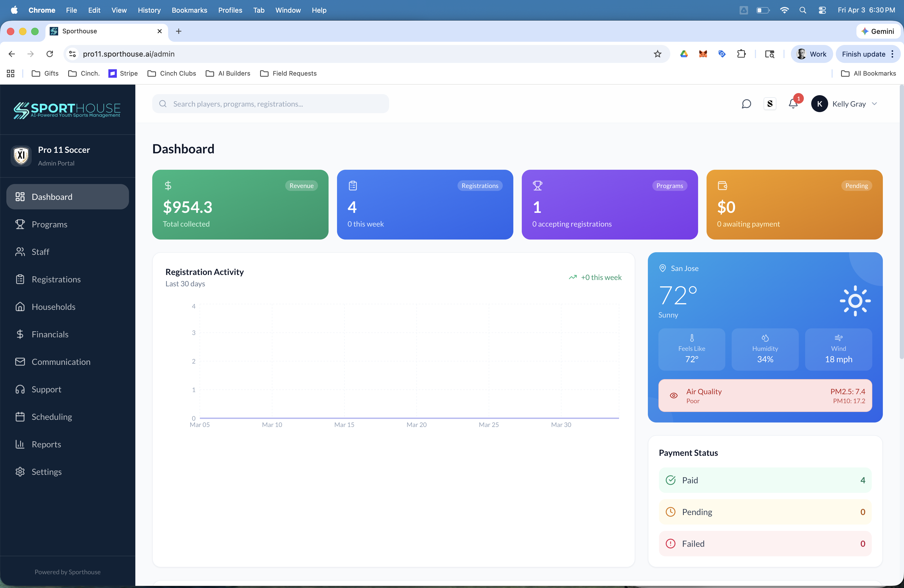
Task: Select the Wind 18 mph tile
Action: click(838, 350)
